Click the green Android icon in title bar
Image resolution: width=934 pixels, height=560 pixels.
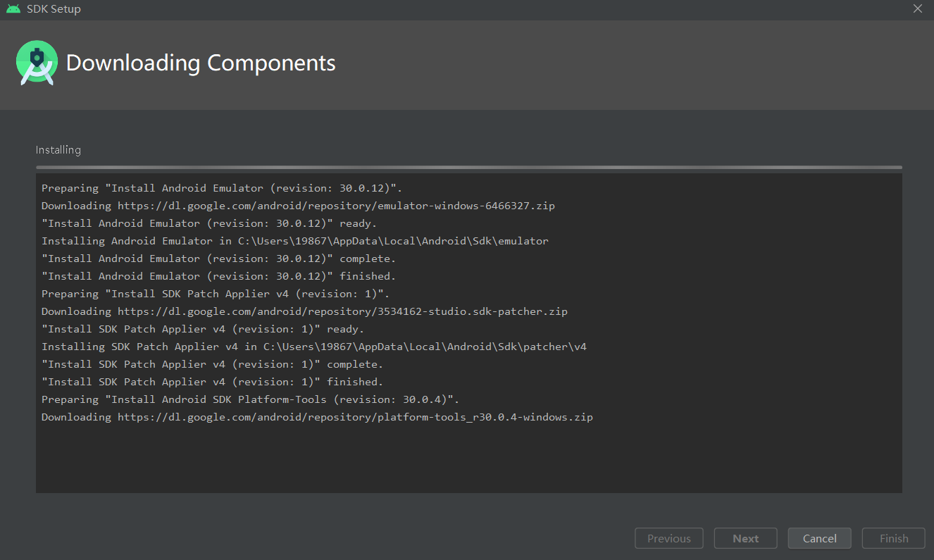click(13, 9)
